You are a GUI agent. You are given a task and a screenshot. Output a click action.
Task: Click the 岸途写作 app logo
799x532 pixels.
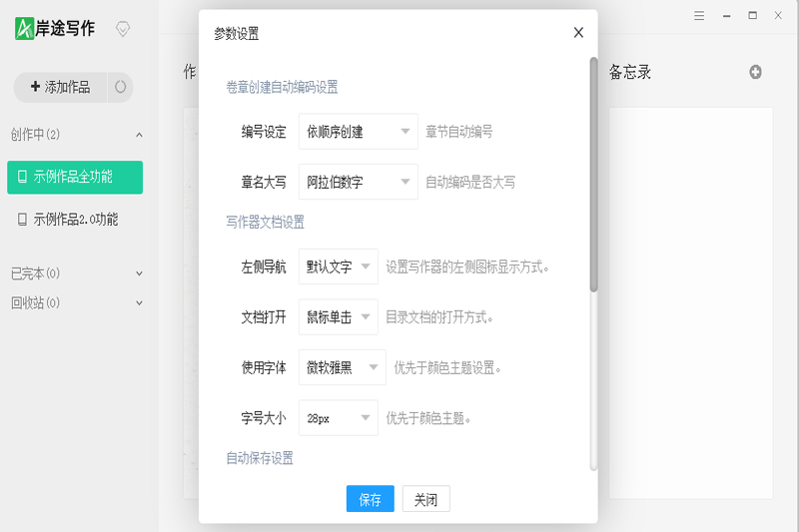[x=55, y=28]
